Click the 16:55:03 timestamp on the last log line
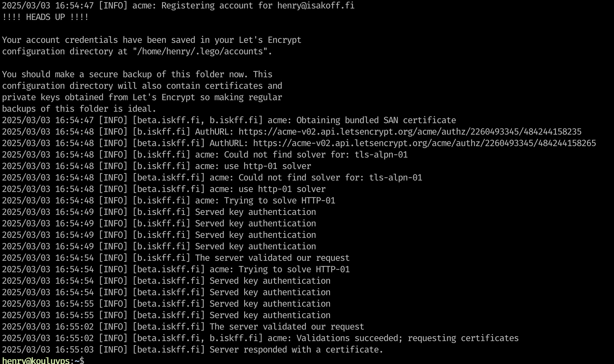The image size is (614, 364). point(74,350)
